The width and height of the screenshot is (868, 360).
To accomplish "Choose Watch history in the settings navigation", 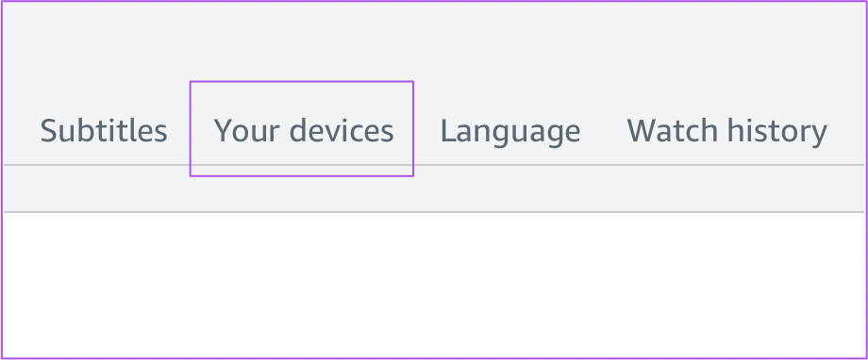I will 726,132.
